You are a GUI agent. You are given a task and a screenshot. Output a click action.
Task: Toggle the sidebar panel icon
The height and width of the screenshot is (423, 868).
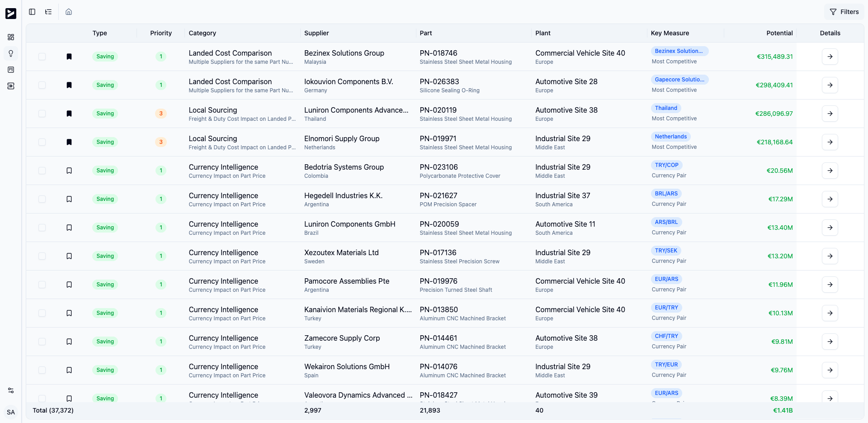[x=32, y=12]
